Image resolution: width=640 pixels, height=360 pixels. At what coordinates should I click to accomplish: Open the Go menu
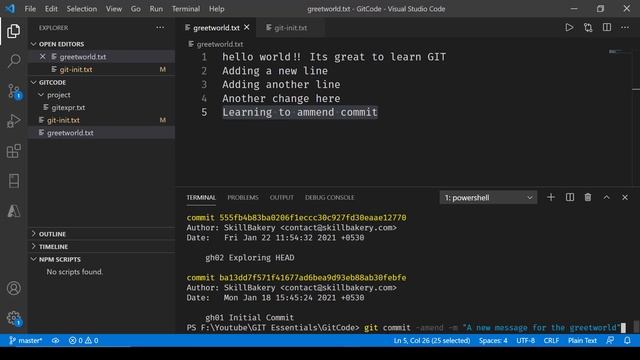[x=136, y=9]
